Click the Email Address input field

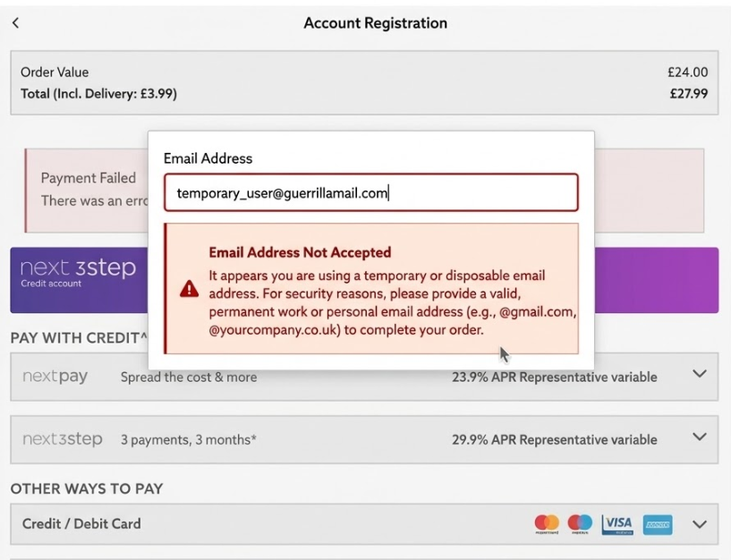tap(370, 192)
